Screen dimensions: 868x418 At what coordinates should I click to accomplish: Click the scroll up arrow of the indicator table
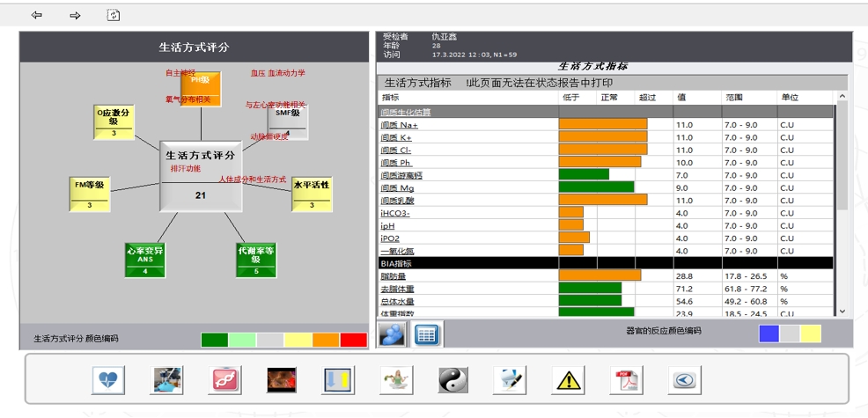pos(842,96)
